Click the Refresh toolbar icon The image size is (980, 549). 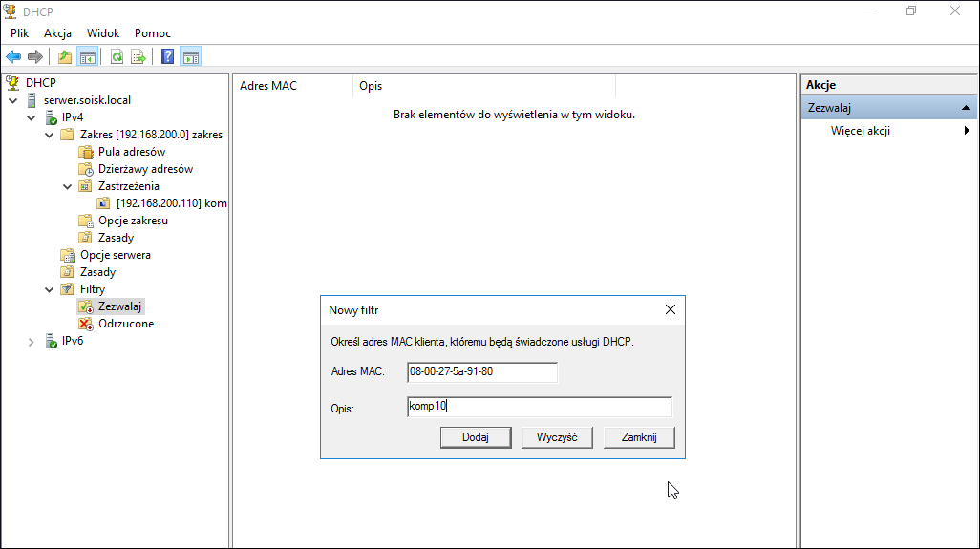(x=117, y=57)
